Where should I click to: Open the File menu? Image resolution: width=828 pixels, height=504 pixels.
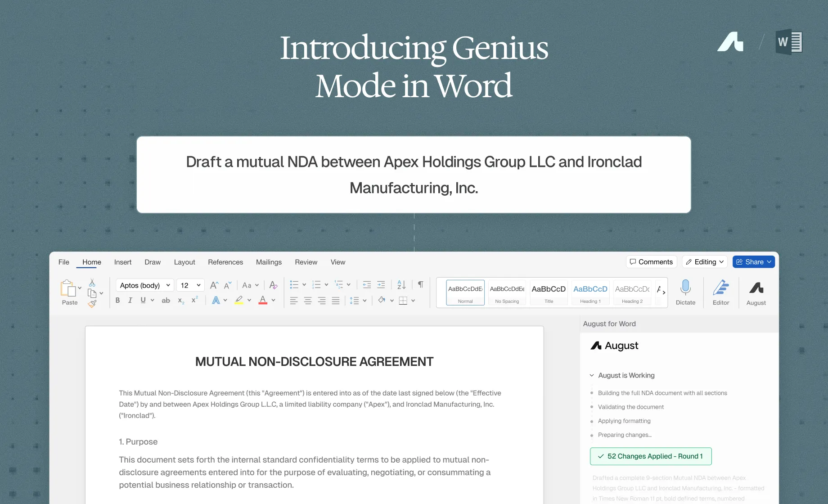[64, 262]
